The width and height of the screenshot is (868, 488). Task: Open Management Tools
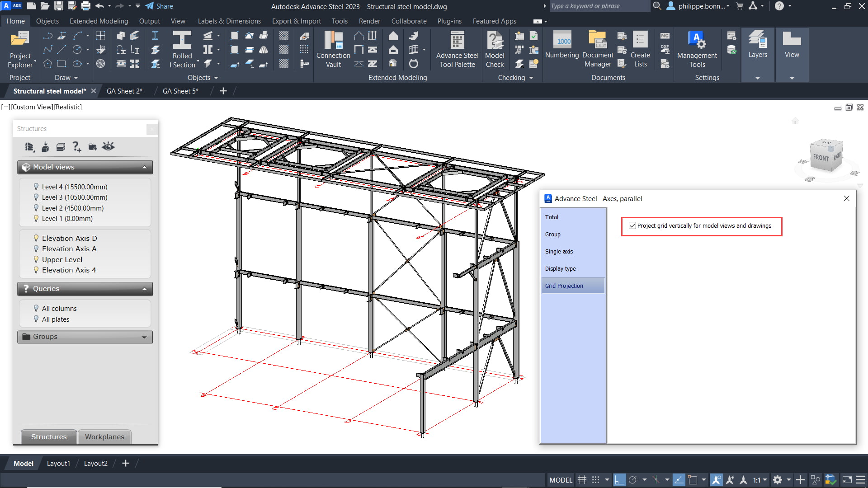697,50
